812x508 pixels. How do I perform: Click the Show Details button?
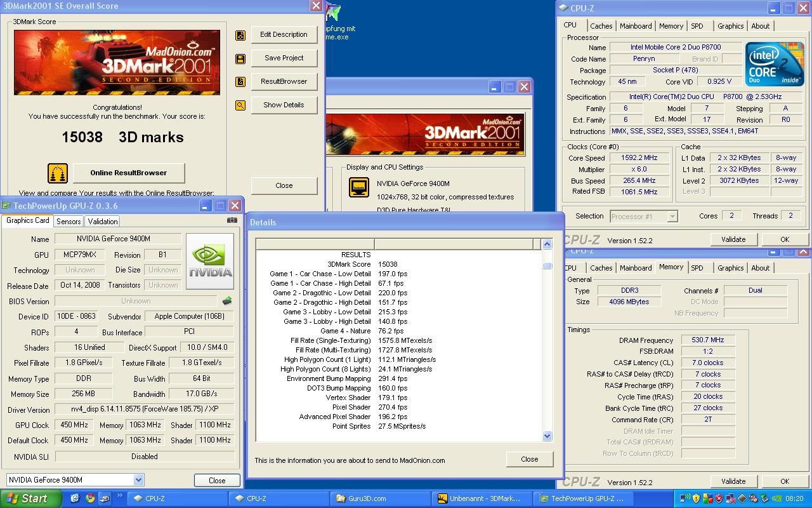[284, 105]
